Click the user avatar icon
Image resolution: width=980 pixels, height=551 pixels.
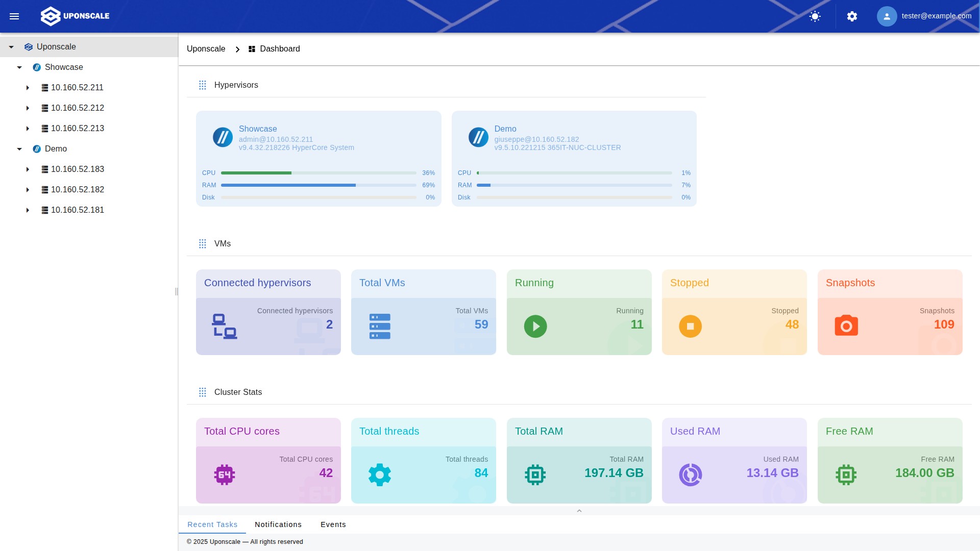coord(887,16)
